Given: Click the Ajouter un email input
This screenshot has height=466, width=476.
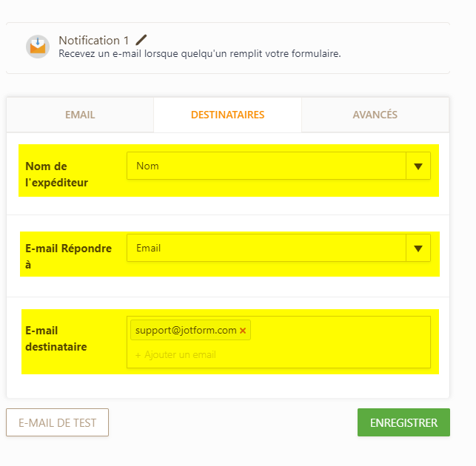Looking at the screenshot, I should (x=175, y=354).
